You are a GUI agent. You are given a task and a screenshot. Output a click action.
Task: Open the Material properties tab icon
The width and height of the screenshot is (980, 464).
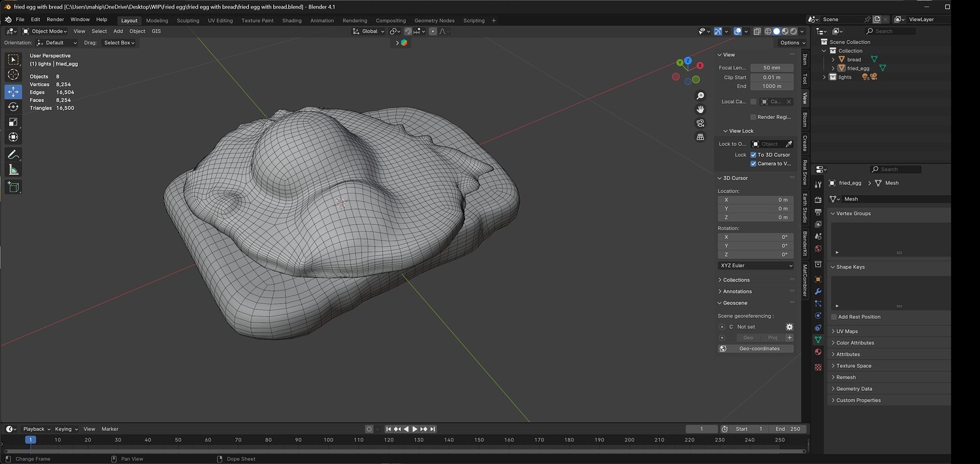[x=818, y=352]
